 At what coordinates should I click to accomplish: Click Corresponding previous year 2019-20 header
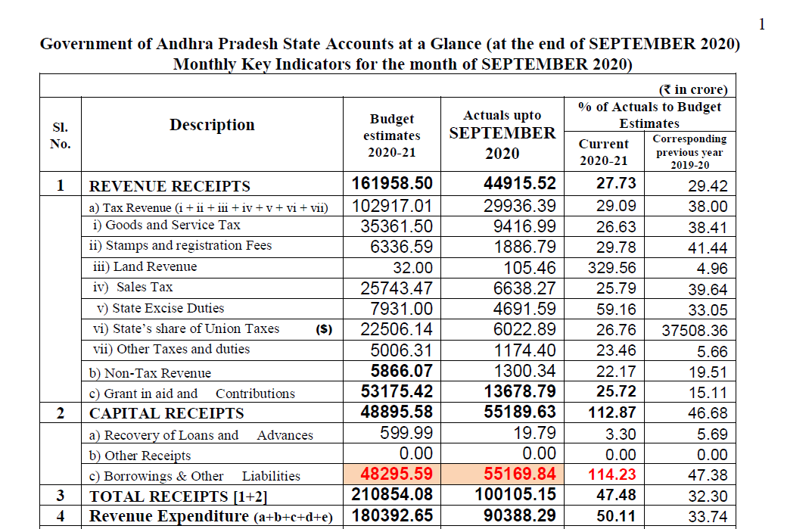point(689,152)
